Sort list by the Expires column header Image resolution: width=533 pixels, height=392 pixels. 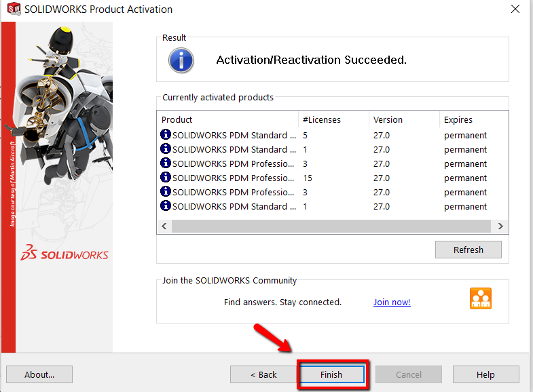[473, 119]
